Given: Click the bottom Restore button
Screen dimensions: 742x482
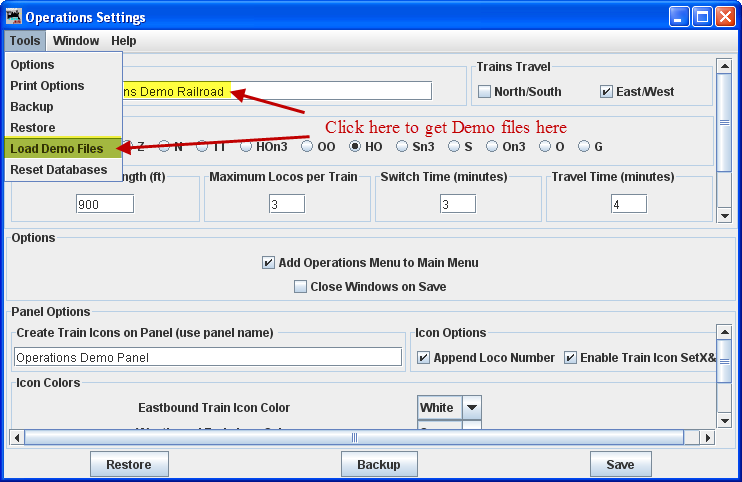Looking at the screenshot, I should click(x=129, y=465).
